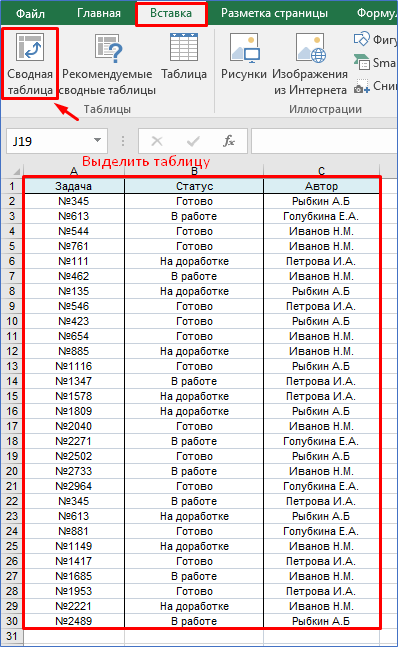This screenshot has height=647, width=398.
Task: Select cell №546
Action: (x=74, y=306)
